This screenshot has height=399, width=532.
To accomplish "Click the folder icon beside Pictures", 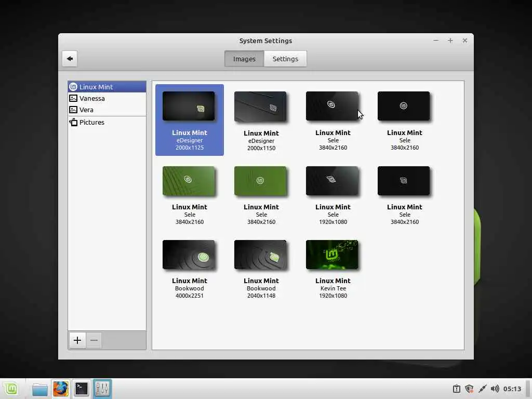I will point(73,122).
